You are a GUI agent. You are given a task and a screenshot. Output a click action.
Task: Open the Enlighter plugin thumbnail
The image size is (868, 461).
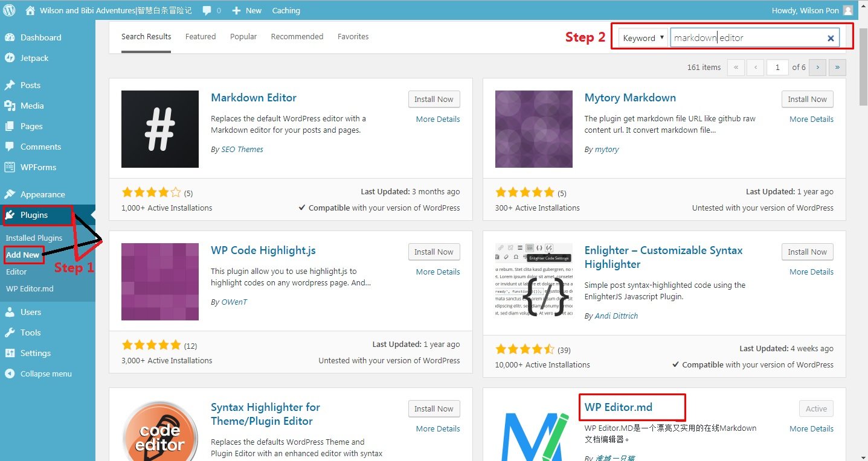[x=534, y=282]
